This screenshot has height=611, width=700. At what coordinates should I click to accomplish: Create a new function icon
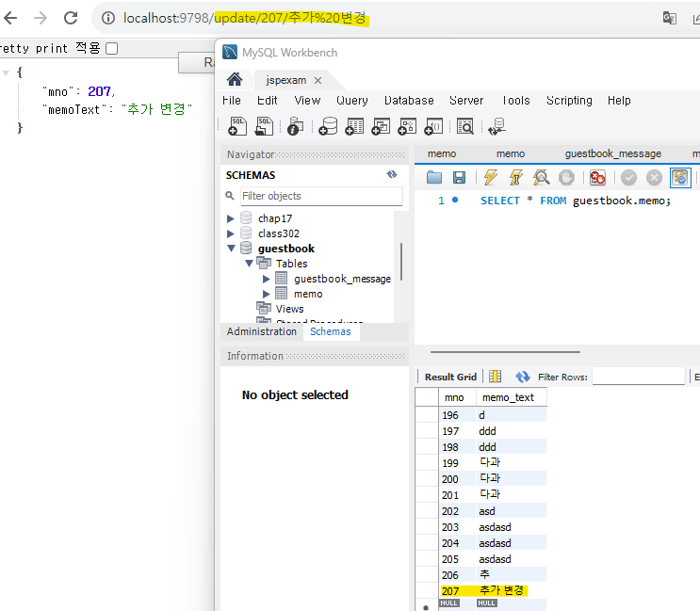433,126
